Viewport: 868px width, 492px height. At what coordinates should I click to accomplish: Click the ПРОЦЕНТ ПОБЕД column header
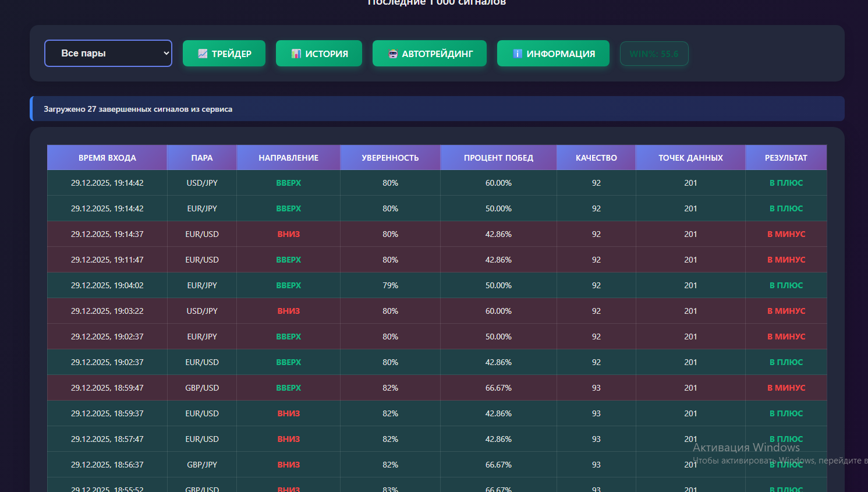coord(498,158)
